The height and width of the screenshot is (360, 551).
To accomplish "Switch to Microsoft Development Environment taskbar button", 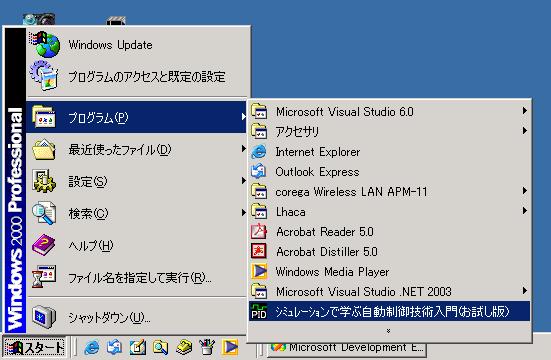I will [347, 348].
